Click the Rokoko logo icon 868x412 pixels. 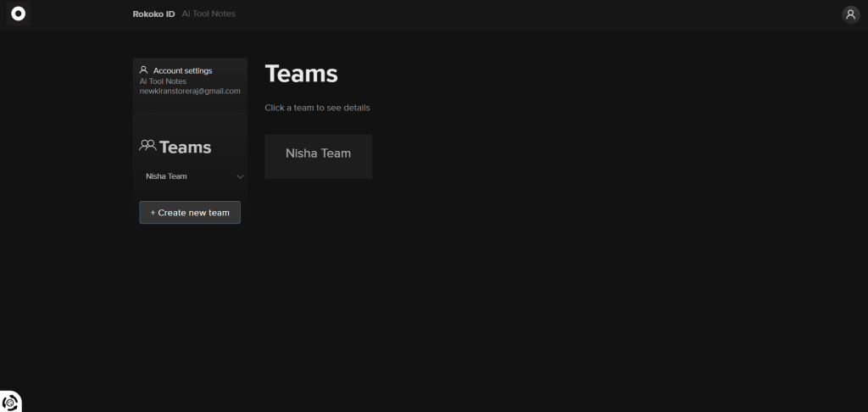tap(18, 14)
